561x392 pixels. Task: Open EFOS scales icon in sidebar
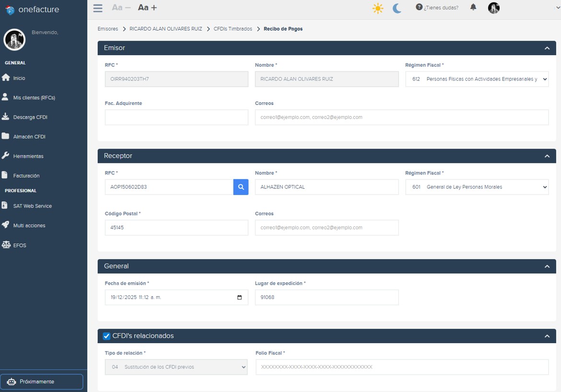click(x=6, y=245)
